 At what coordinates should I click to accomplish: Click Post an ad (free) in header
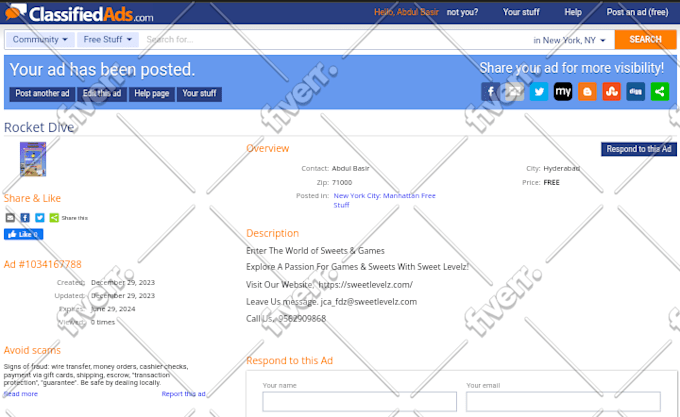[637, 12]
